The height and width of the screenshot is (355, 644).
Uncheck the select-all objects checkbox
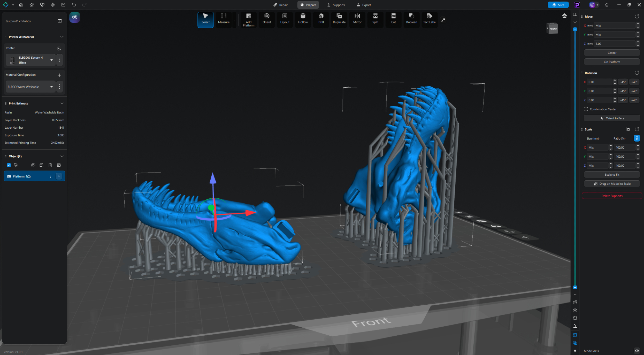click(x=9, y=165)
